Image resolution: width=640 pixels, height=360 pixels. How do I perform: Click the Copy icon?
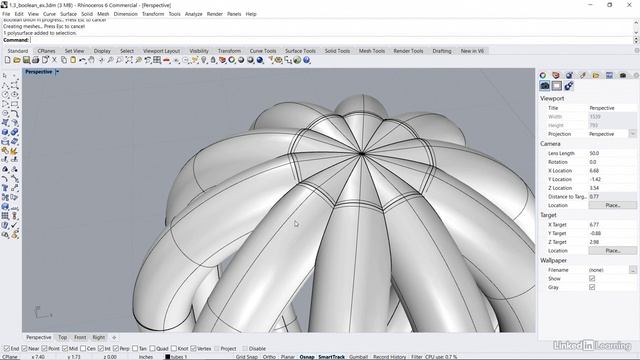[64, 60]
